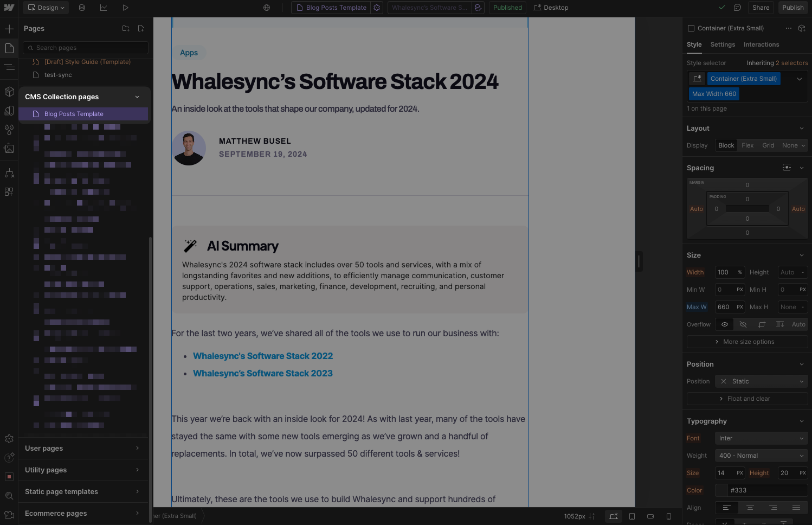Create new folder in Pages panel
This screenshot has height=525, width=812.
tap(126, 28)
